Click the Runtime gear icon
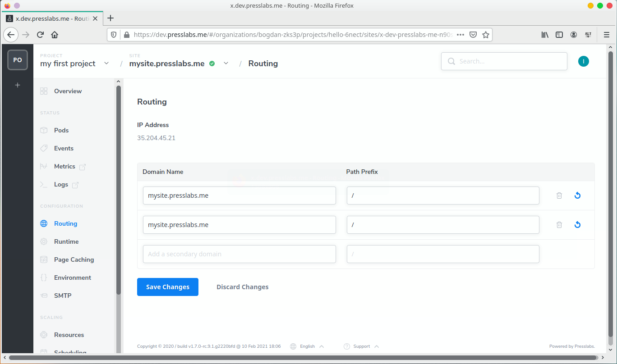 coord(44,241)
